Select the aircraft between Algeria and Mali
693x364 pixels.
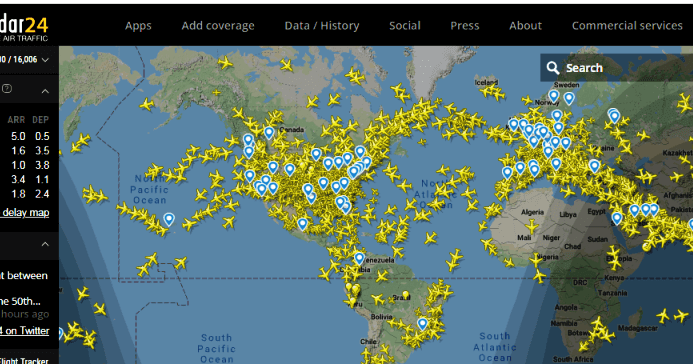click(x=532, y=227)
